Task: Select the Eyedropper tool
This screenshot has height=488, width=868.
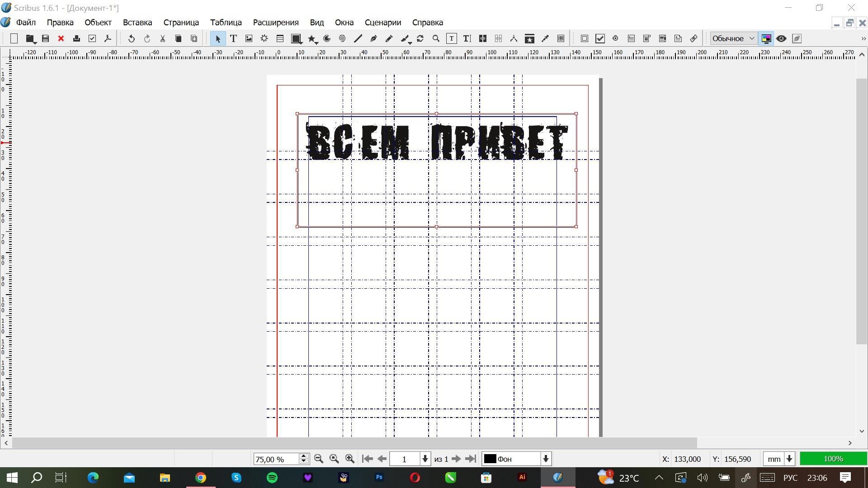Action: tap(545, 38)
